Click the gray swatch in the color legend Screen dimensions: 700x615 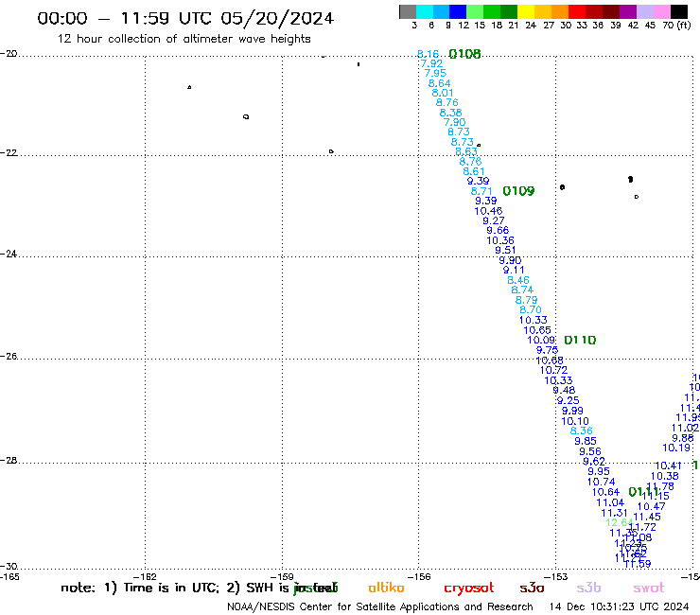coord(408,11)
